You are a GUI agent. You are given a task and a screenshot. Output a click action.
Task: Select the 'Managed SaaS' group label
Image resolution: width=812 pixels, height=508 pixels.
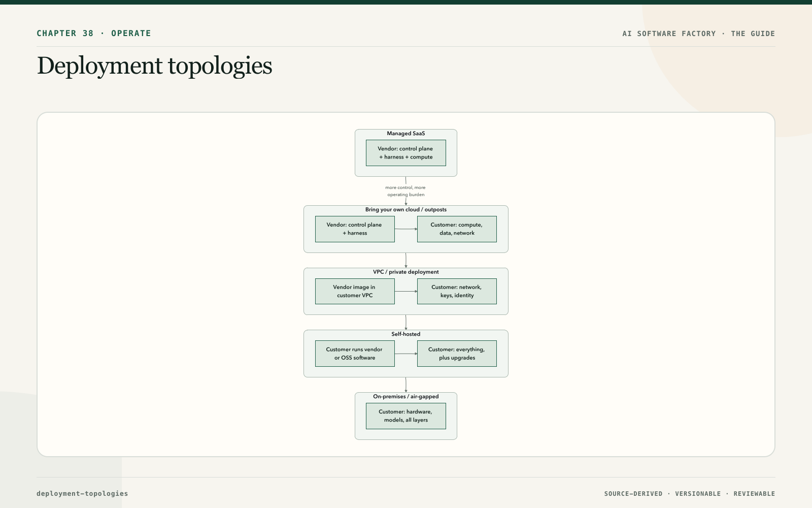pyautogui.click(x=406, y=134)
